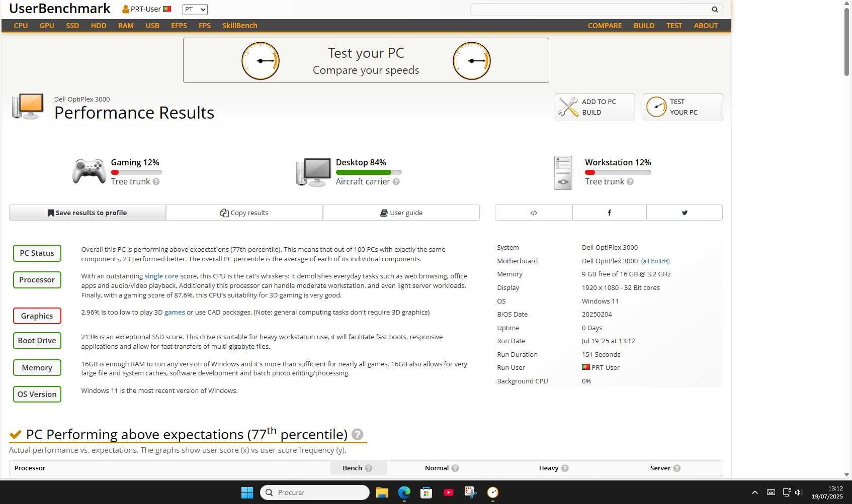
Task: Click the UserBenchmark logo
Action: click(60, 9)
